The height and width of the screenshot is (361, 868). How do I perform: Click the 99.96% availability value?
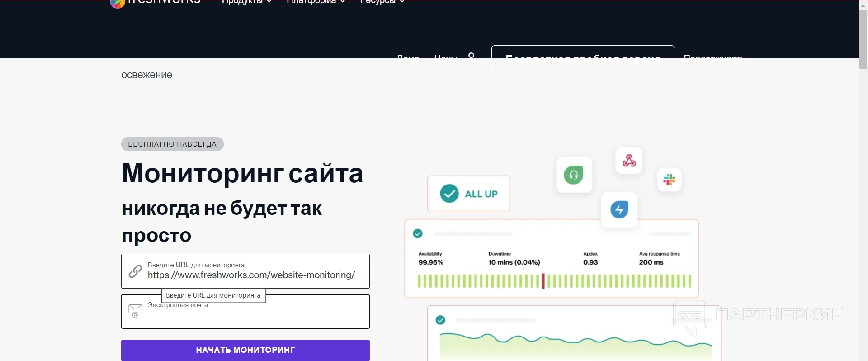tap(431, 262)
